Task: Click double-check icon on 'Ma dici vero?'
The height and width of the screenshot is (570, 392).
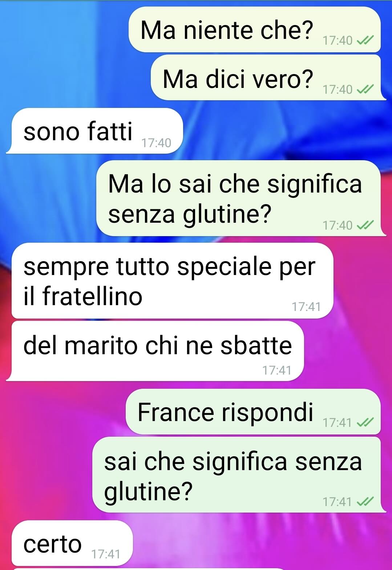Action: 365,89
